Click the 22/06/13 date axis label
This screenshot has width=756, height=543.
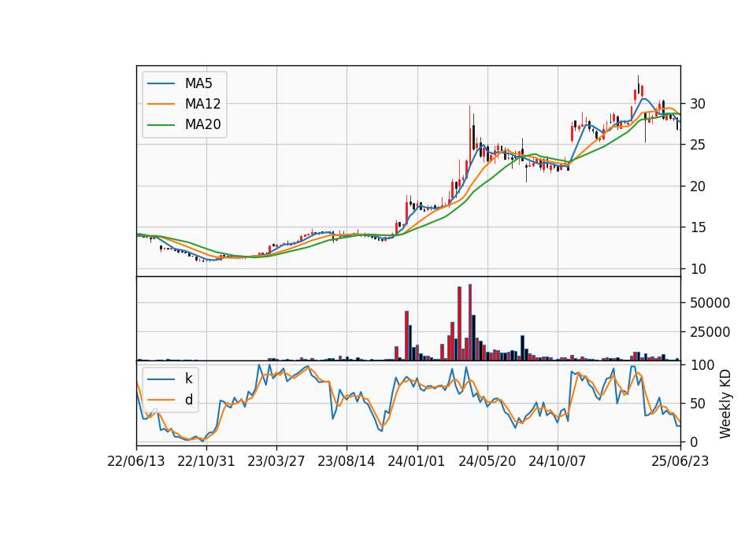coord(136,461)
